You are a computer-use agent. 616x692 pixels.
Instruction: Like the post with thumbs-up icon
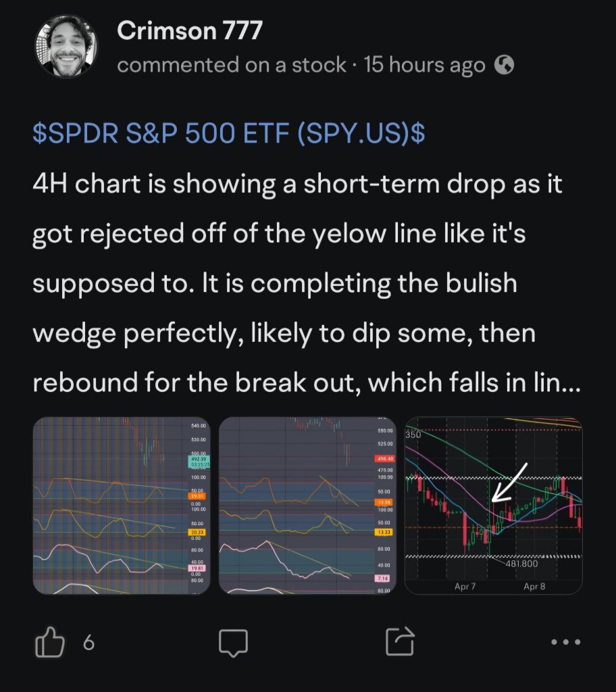[49, 643]
